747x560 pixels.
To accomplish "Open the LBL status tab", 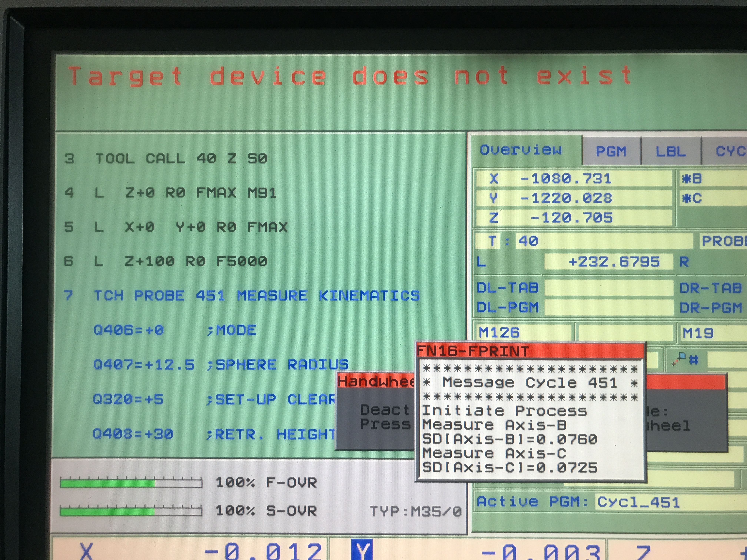I will 671,151.
